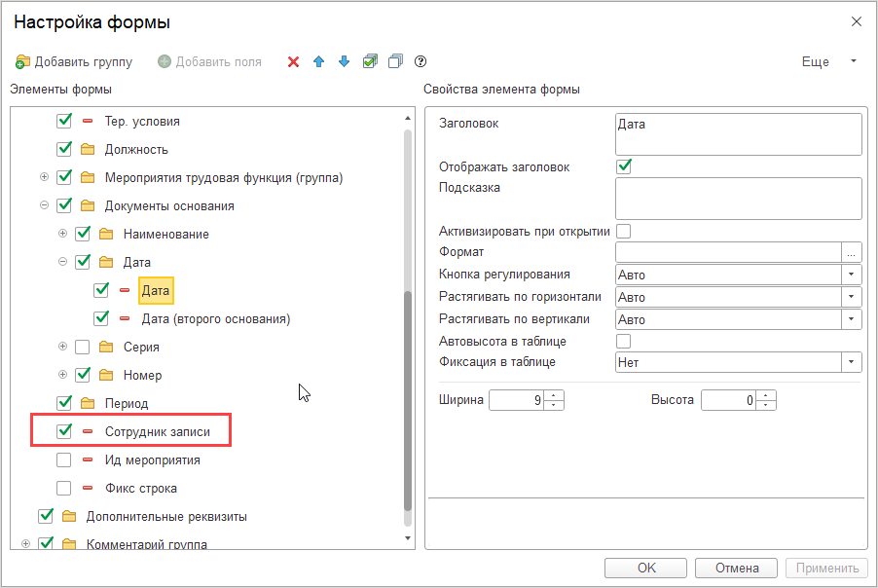Image resolution: width=878 pixels, height=588 pixels.
Task: Delete the element with the red X icon
Action: click(x=293, y=61)
